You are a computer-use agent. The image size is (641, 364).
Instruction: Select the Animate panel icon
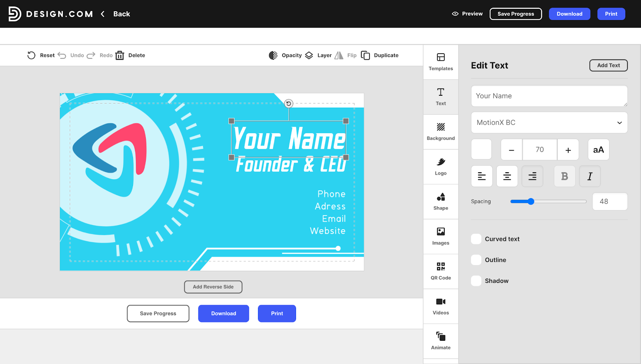tap(440, 341)
